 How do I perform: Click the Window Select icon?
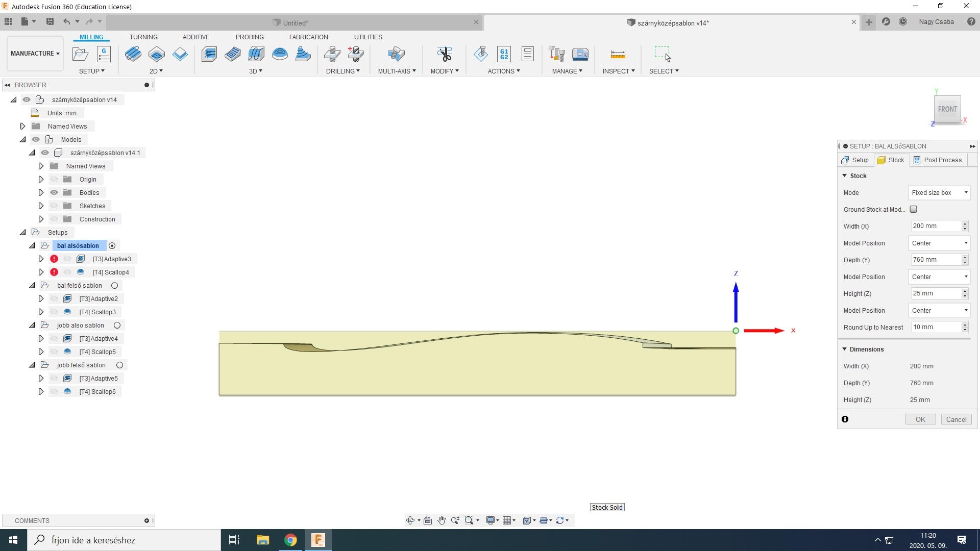pyautogui.click(x=663, y=54)
